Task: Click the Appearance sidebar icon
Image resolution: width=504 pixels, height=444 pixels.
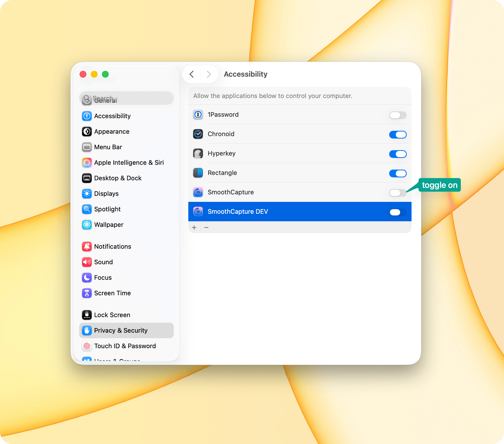Action: pyautogui.click(x=87, y=132)
